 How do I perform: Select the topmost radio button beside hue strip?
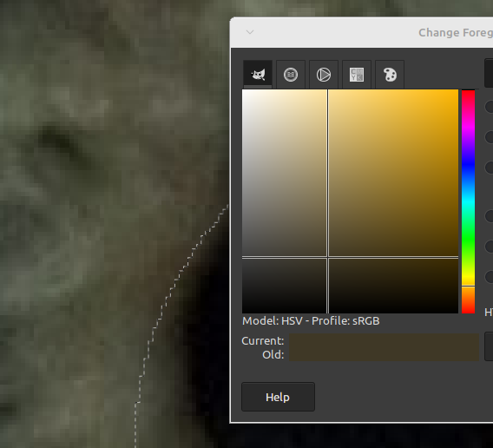tap(490, 106)
